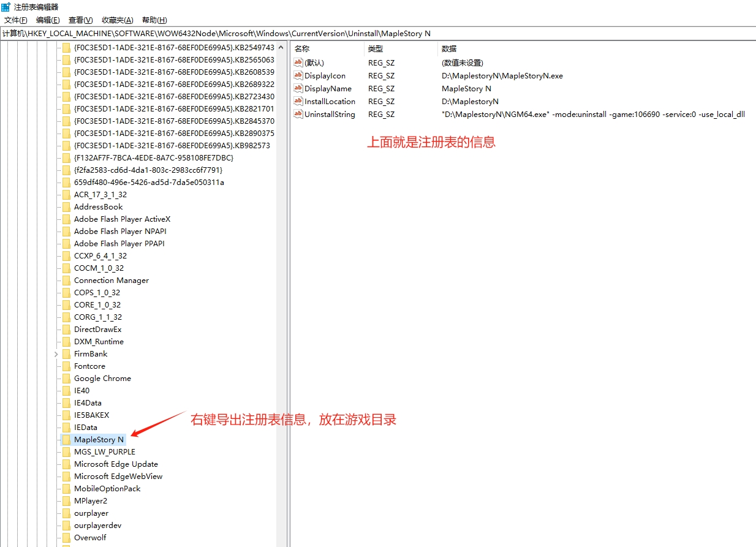This screenshot has width=756, height=547.
Task: Open the 编辑(E) menu
Action: pyautogui.click(x=48, y=20)
